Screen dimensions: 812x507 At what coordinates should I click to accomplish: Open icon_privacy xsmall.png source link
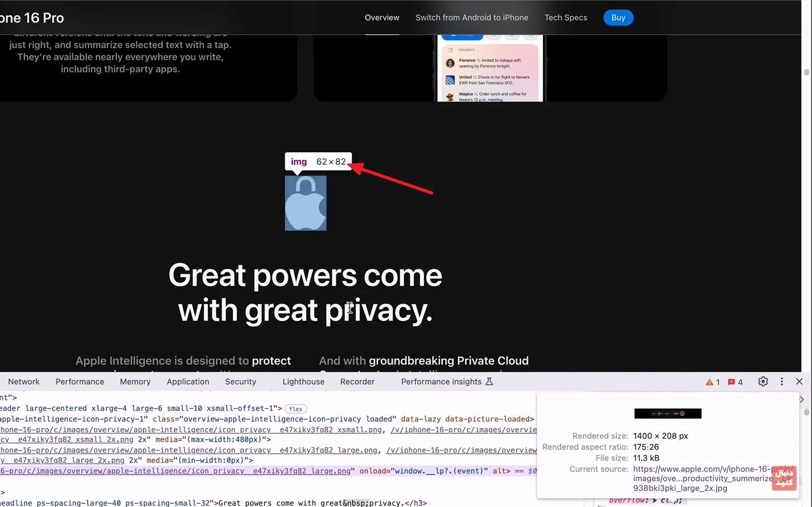[x=191, y=430]
